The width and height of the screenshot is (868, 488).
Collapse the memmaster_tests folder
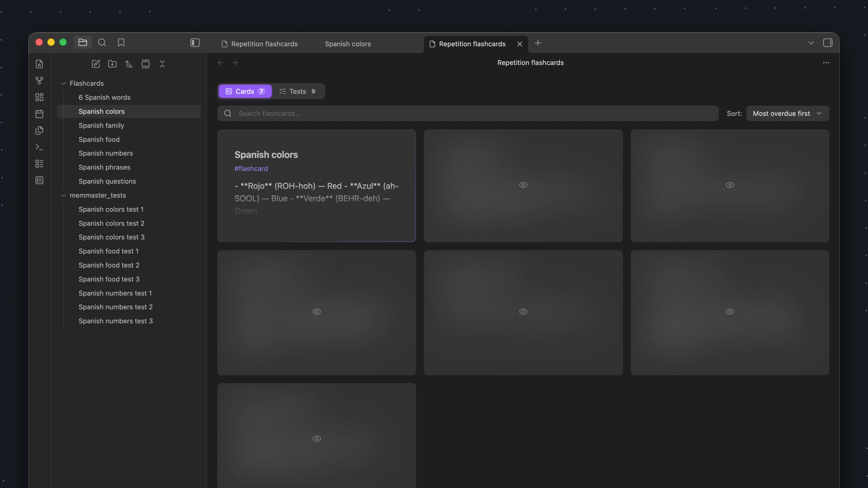(63, 195)
